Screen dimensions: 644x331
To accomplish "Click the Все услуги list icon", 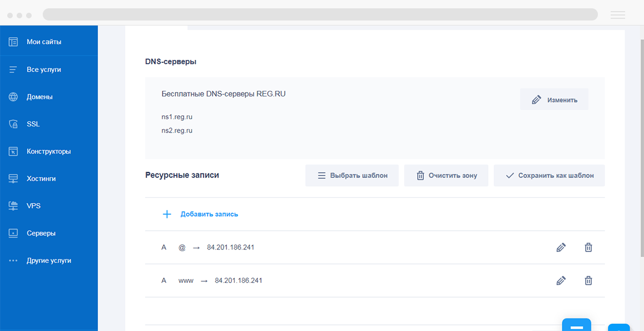I will coord(13,70).
